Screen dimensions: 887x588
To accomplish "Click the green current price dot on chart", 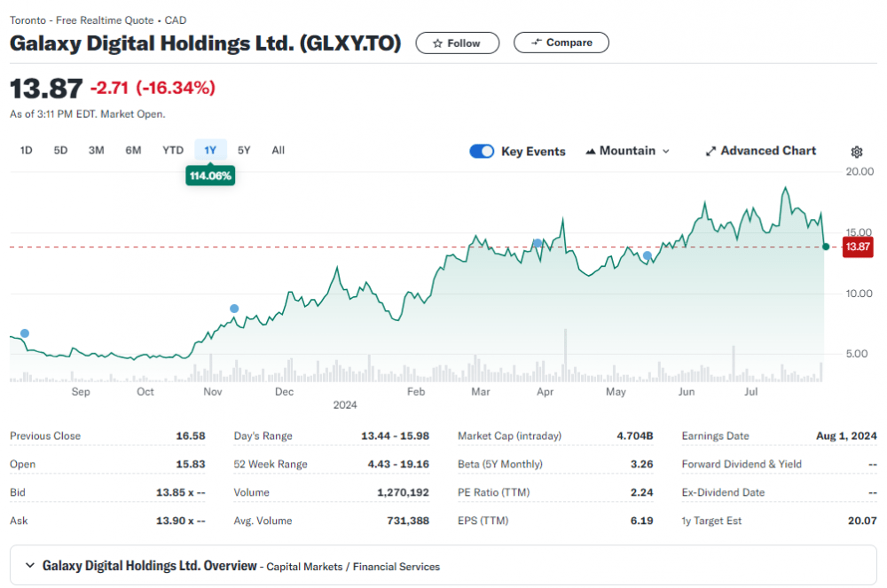I will (x=826, y=247).
